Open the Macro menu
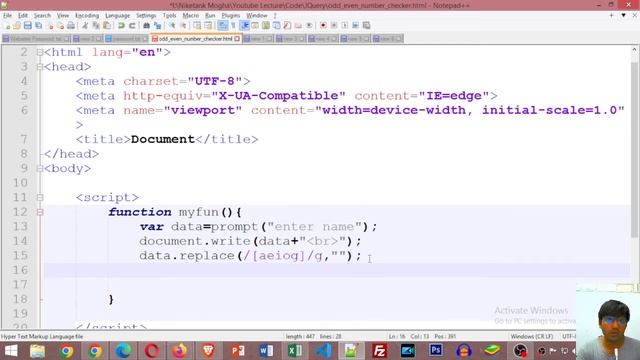The width and height of the screenshot is (640, 360). [x=190, y=16]
